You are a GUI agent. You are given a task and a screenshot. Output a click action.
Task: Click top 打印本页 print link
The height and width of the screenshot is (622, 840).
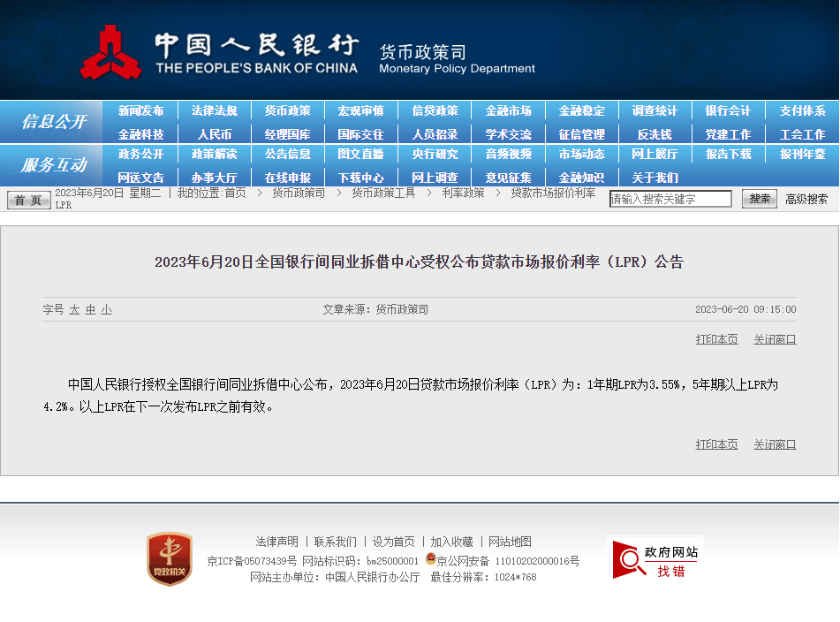(x=716, y=339)
